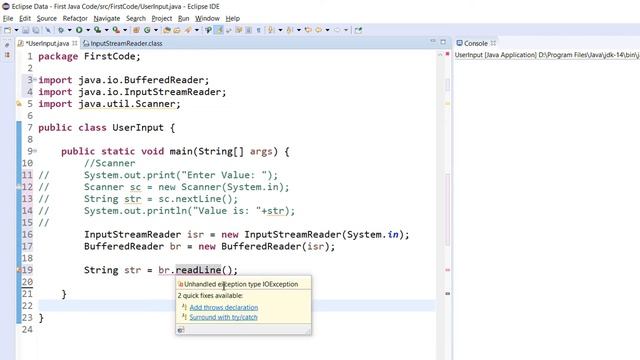Click Surround with try/catch quick fix
The height and width of the screenshot is (360, 640).
pyautogui.click(x=223, y=317)
